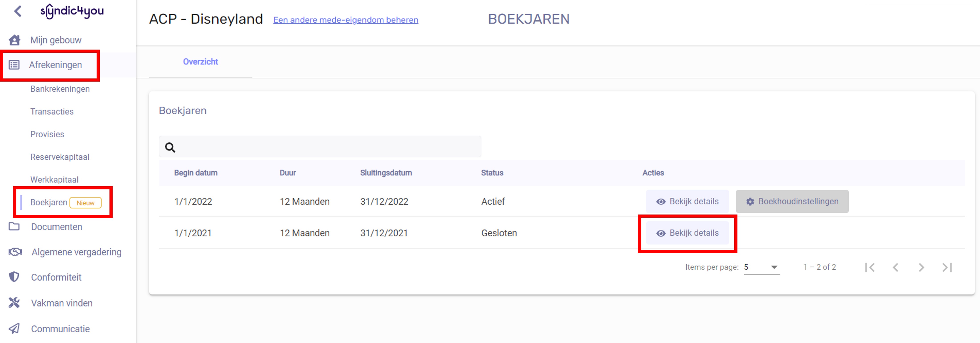This screenshot has width=980, height=343.
Task: View details of the 2021 Gesloten year
Action: pyautogui.click(x=687, y=233)
